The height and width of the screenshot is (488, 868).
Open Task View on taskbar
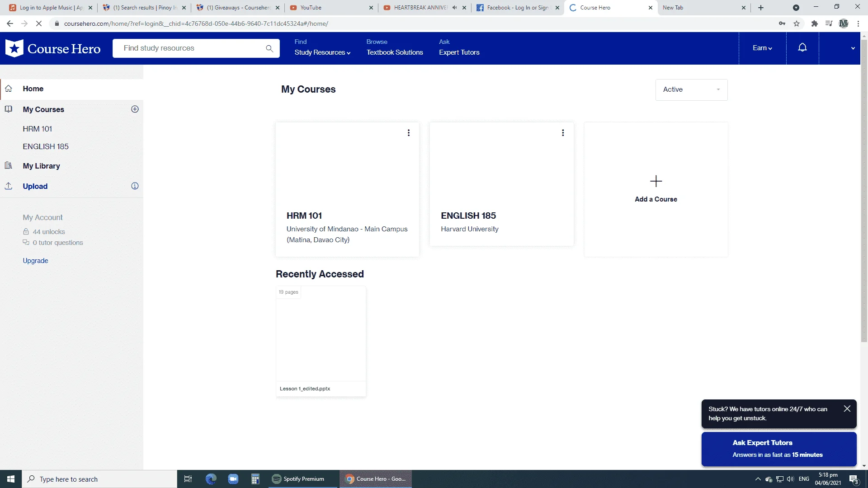[188, 479]
